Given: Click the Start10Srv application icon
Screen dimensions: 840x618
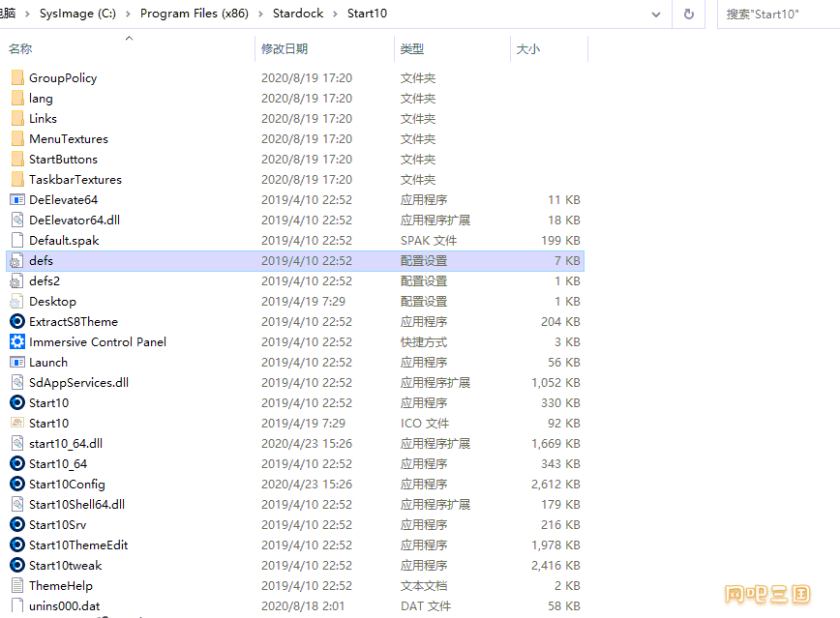Looking at the screenshot, I should point(17,525).
